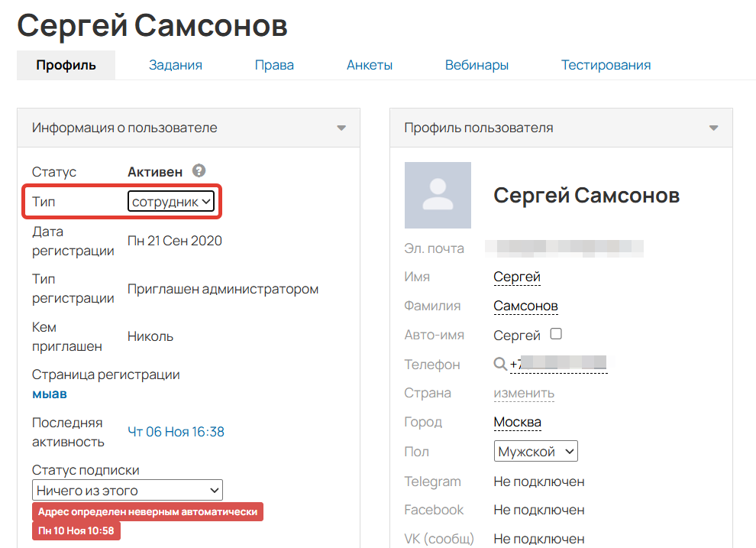Click the red address warning badge
This screenshot has height=548, width=756.
pyautogui.click(x=147, y=511)
